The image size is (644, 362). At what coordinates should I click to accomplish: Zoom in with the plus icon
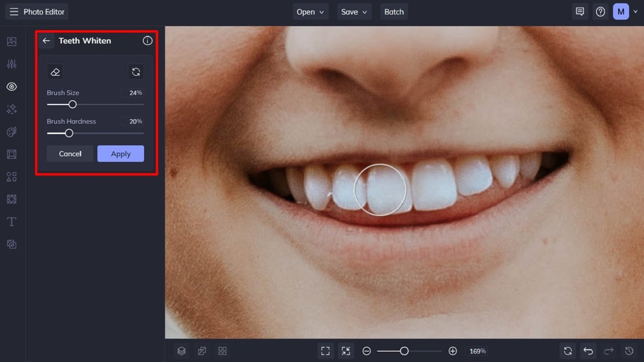pyautogui.click(x=452, y=351)
